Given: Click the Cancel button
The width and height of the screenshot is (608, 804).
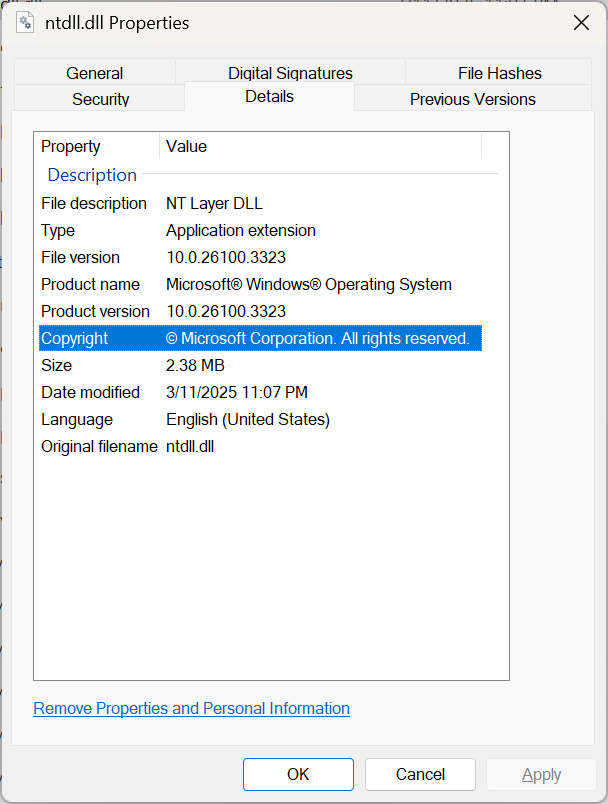Looking at the screenshot, I should point(420,774).
